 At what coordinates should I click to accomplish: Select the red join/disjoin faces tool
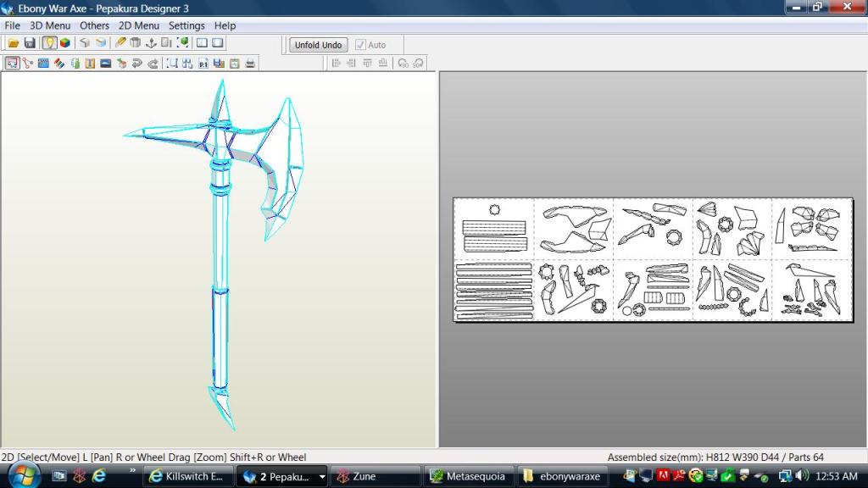28,64
